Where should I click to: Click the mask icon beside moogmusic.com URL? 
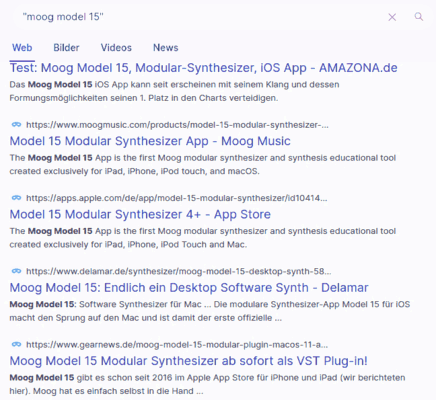(x=16, y=125)
